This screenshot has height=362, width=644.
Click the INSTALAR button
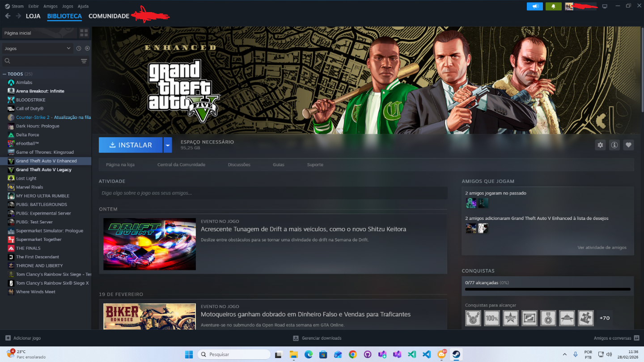click(131, 145)
